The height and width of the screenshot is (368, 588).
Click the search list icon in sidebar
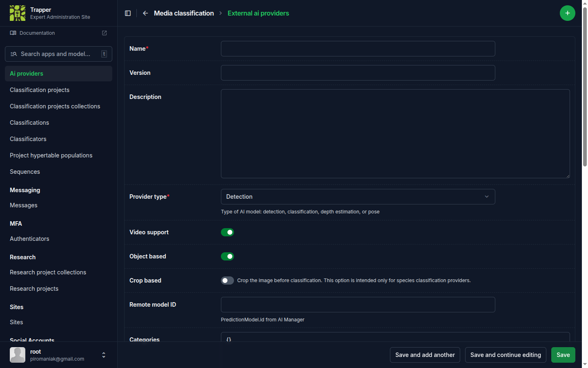click(x=13, y=54)
